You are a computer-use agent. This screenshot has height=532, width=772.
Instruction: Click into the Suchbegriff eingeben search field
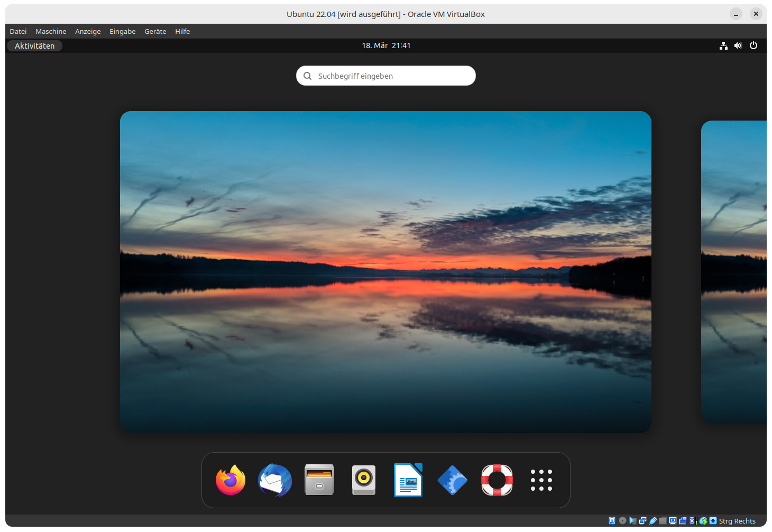point(386,76)
